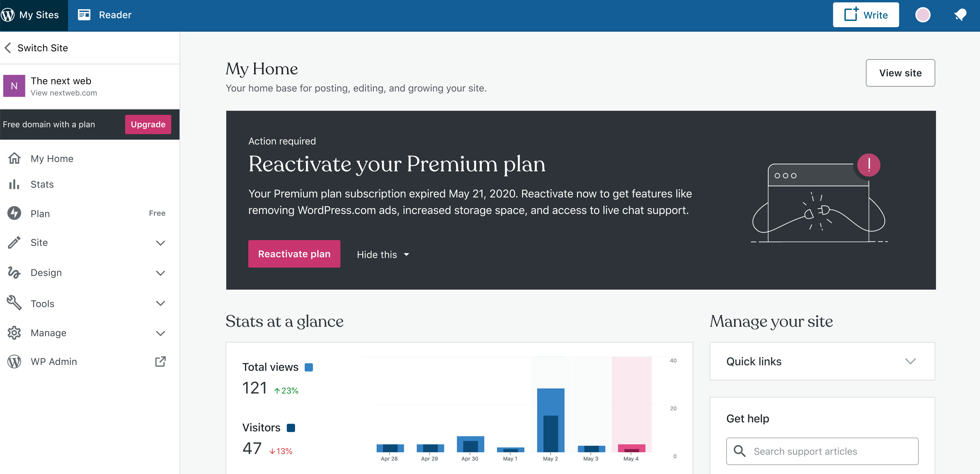Click the purple N site icon
The width and height of the screenshot is (980, 474).
point(14,86)
